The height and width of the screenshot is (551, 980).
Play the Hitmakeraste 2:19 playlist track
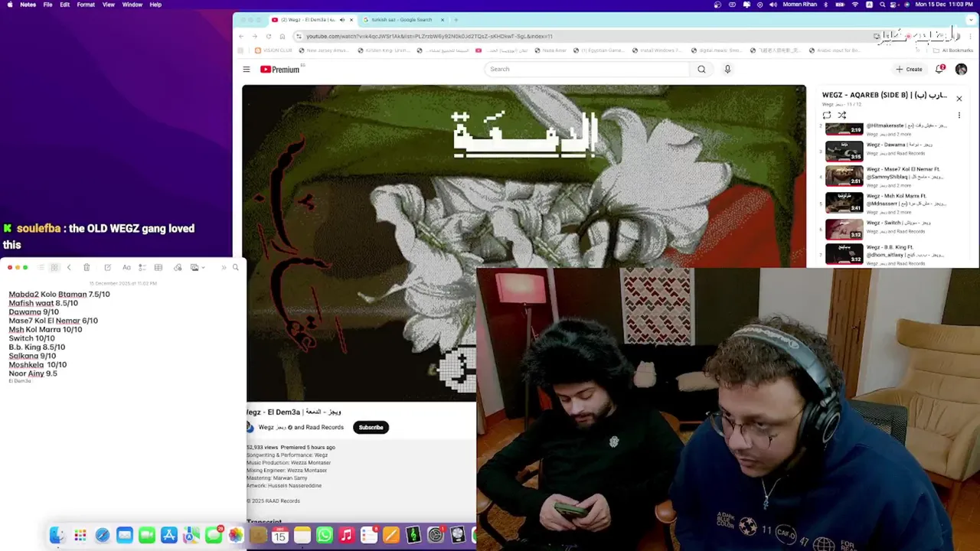click(888, 129)
